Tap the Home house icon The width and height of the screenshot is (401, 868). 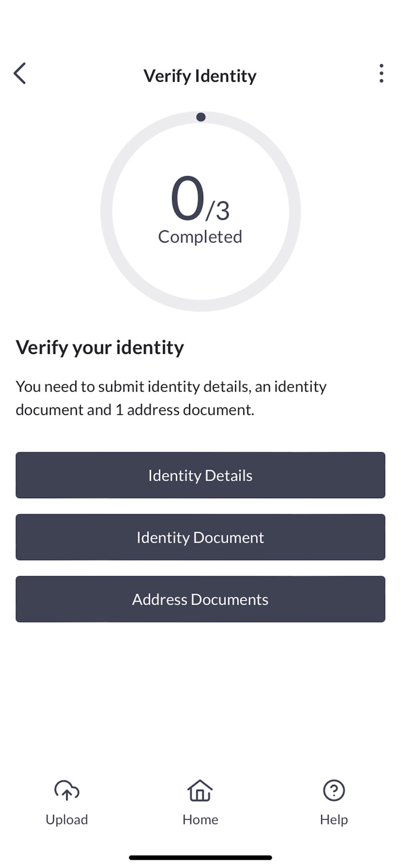coord(200,790)
